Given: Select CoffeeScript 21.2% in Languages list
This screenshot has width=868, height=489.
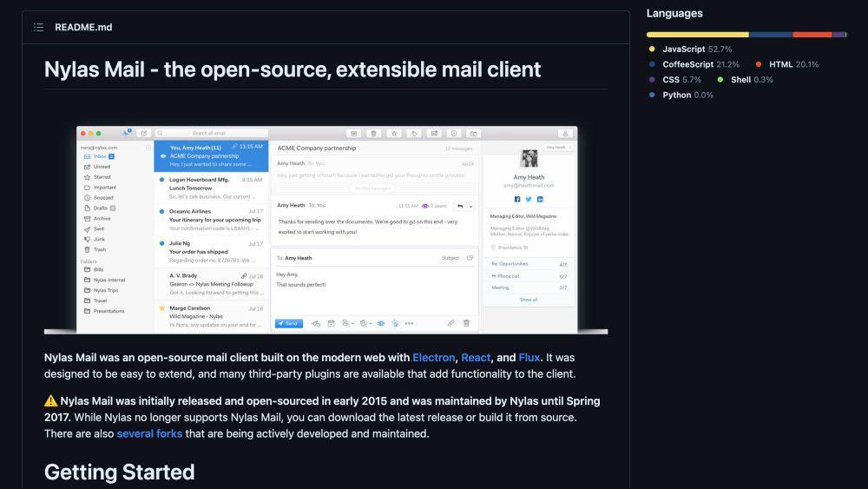Looking at the screenshot, I should pos(694,64).
